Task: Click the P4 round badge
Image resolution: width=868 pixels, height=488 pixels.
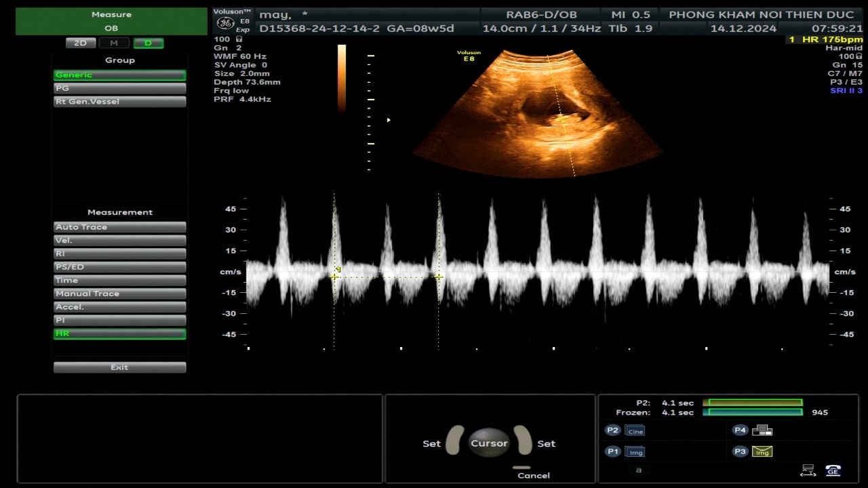Action: (x=740, y=430)
